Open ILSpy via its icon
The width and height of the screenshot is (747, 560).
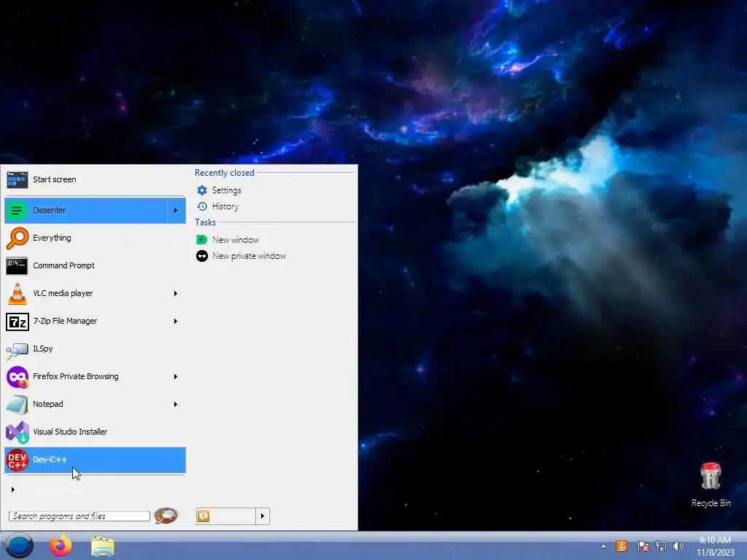(x=18, y=351)
